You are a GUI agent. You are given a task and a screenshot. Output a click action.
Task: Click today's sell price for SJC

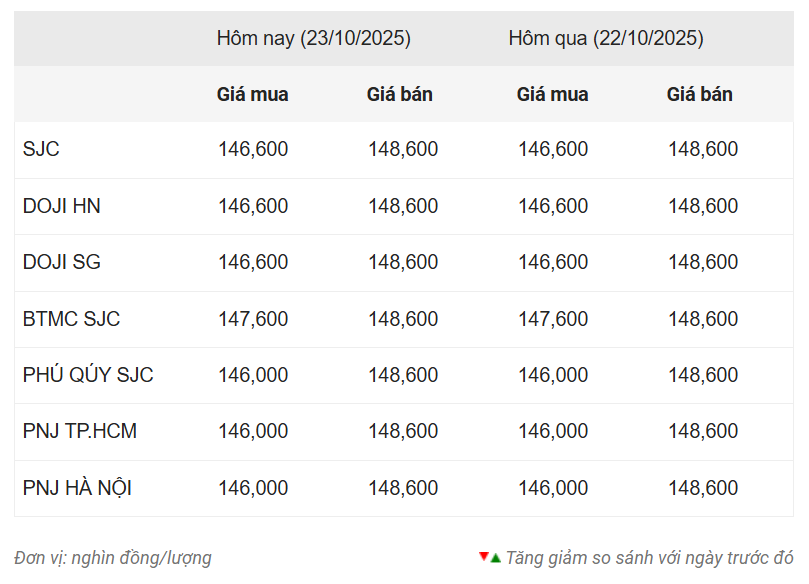(x=403, y=150)
